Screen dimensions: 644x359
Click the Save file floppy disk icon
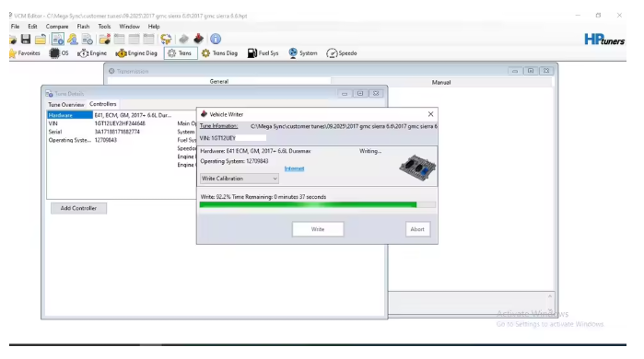[26, 39]
